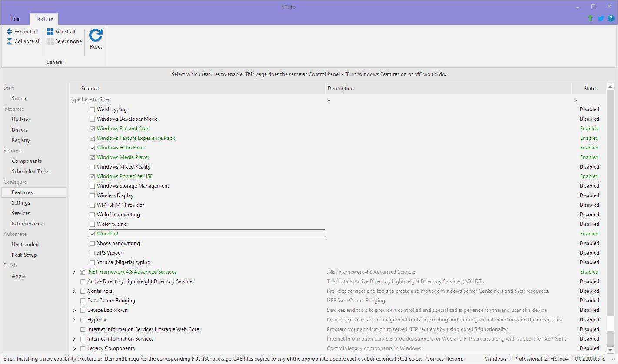Go to the Source page
This screenshot has height=364, width=618.
click(20, 99)
